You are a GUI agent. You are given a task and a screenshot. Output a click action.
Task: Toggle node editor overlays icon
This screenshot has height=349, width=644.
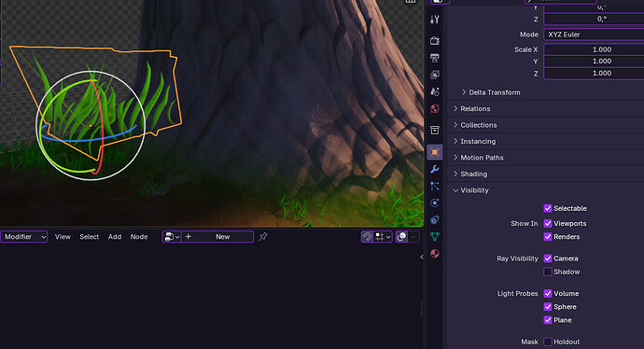point(401,236)
